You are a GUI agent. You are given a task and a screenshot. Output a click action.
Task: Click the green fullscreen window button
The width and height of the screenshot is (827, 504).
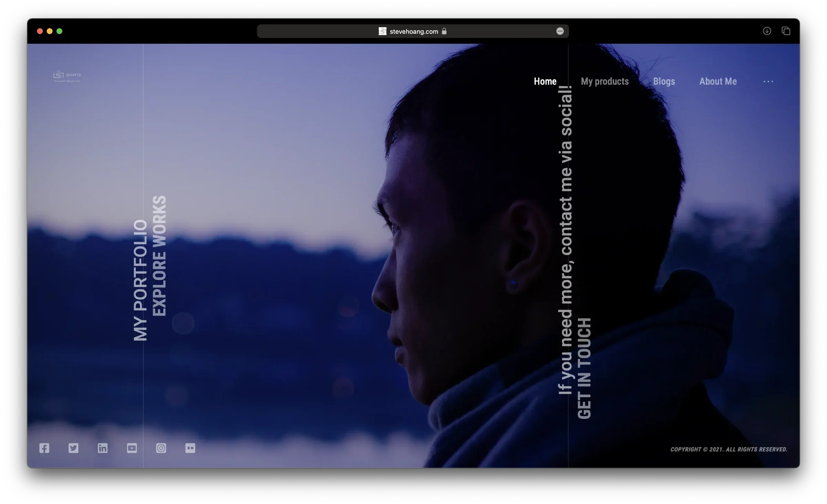[x=59, y=31]
